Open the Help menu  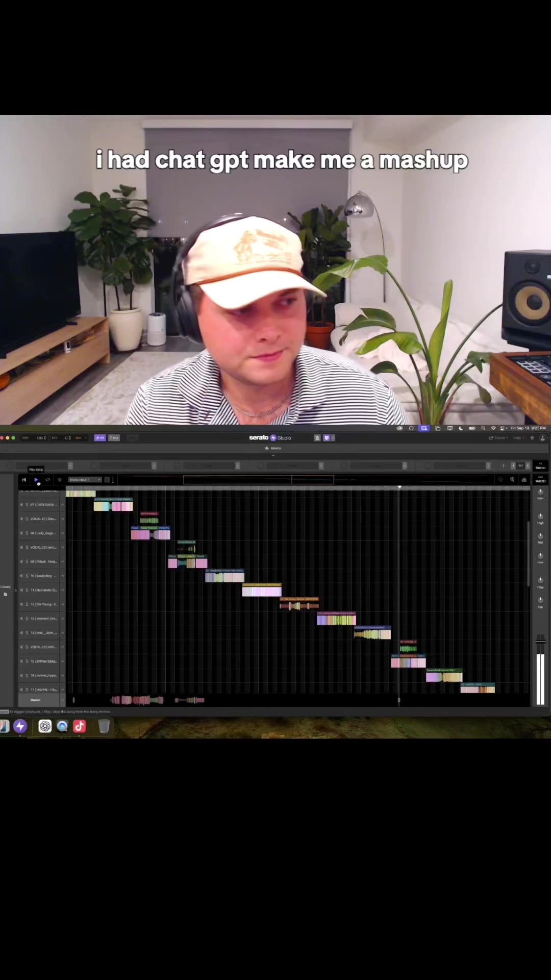coord(518,438)
